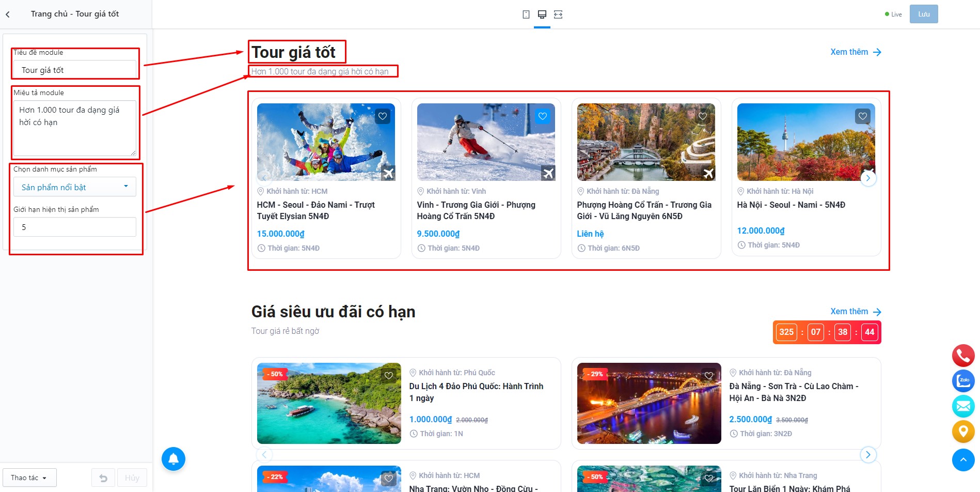Toggle heart on Phượng Hoàng Cổ Trấn tour
This screenshot has height=492, width=980.
pyautogui.click(x=703, y=116)
